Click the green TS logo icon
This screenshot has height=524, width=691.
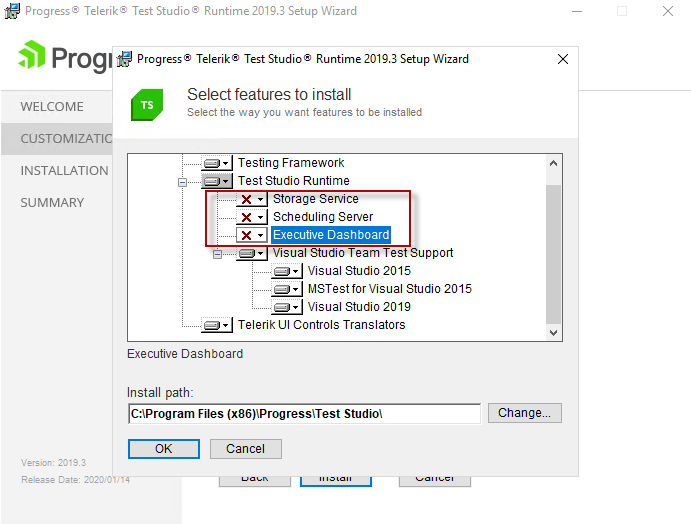[147, 104]
